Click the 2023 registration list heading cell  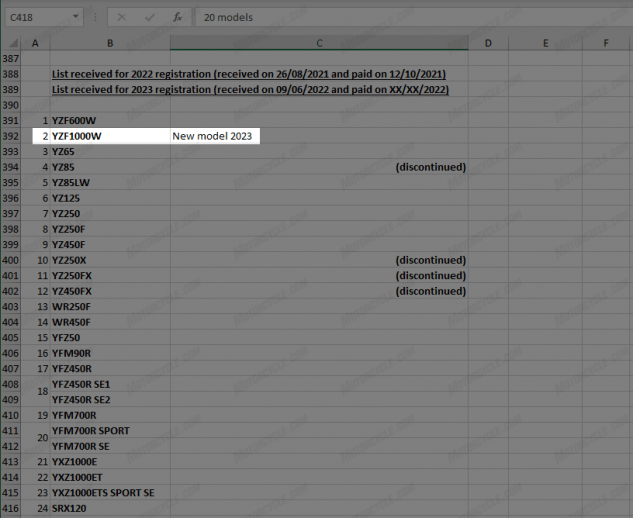pos(248,89)
